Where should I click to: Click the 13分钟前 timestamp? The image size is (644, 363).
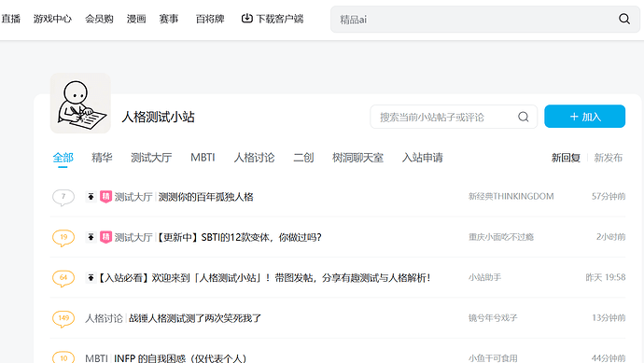pyautogui.click(x=609, y=318)
